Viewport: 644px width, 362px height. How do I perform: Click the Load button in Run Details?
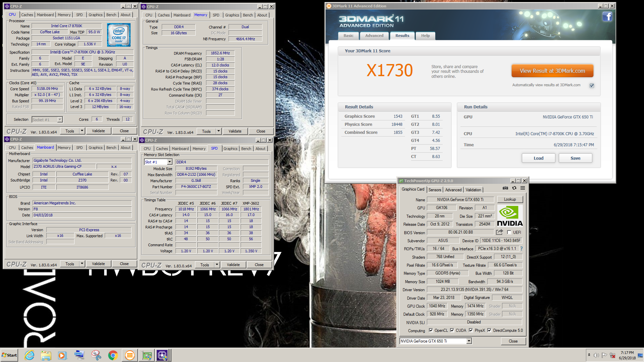538,158
